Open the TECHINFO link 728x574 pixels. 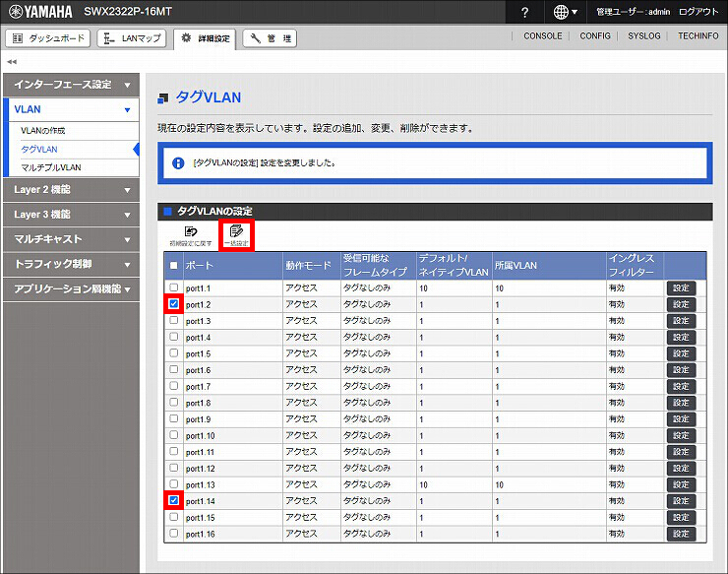click(x=698, y=35)
